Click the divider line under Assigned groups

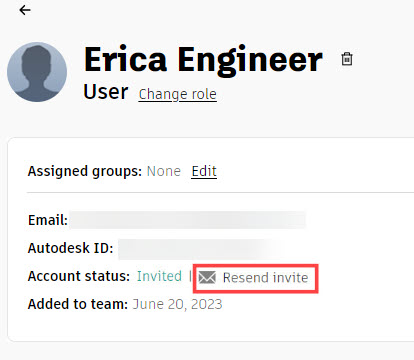point(220,192)
